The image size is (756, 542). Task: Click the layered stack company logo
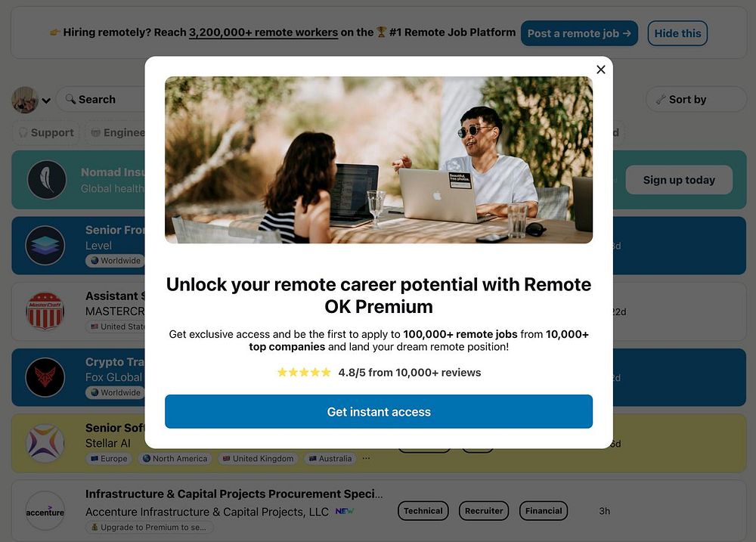45,246
